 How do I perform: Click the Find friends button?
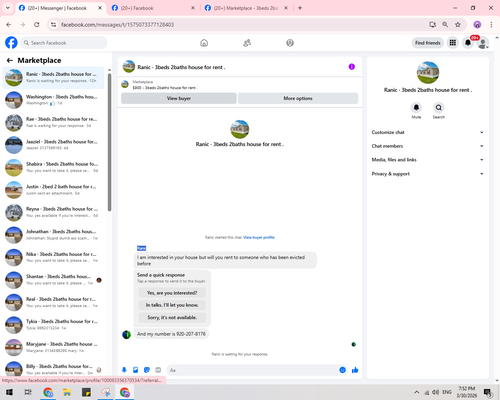[x=428, y=43]
